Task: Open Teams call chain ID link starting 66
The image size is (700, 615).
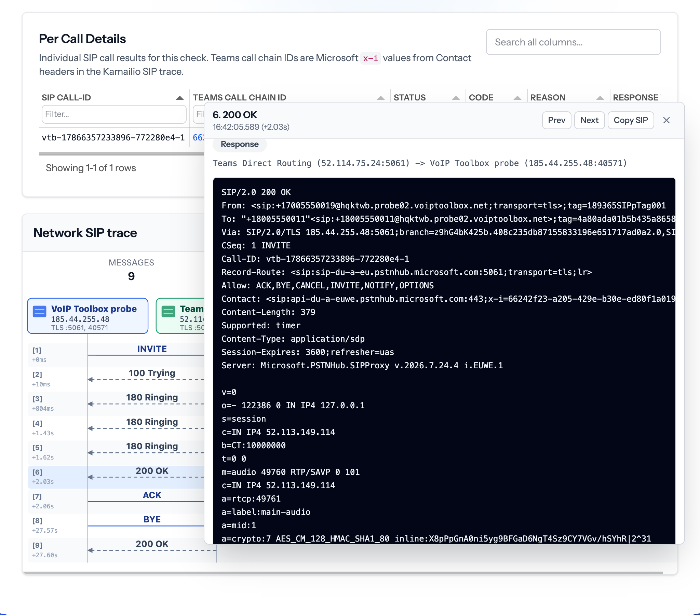Action: 198,138
